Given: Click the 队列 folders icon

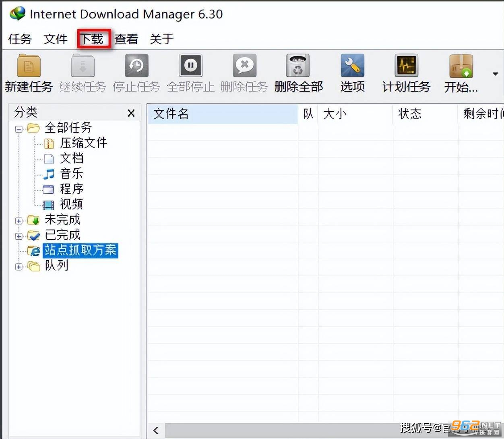Looking at the screenshot, I should tap(33, 266).
